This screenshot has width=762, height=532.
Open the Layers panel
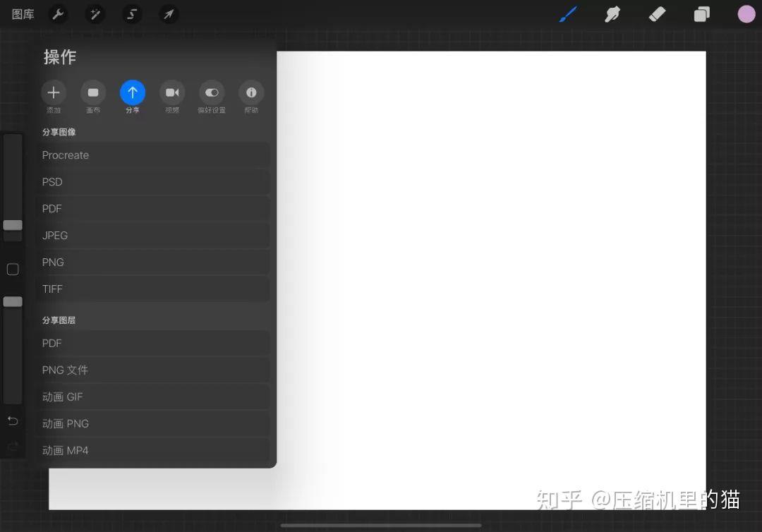coord(701,14)
